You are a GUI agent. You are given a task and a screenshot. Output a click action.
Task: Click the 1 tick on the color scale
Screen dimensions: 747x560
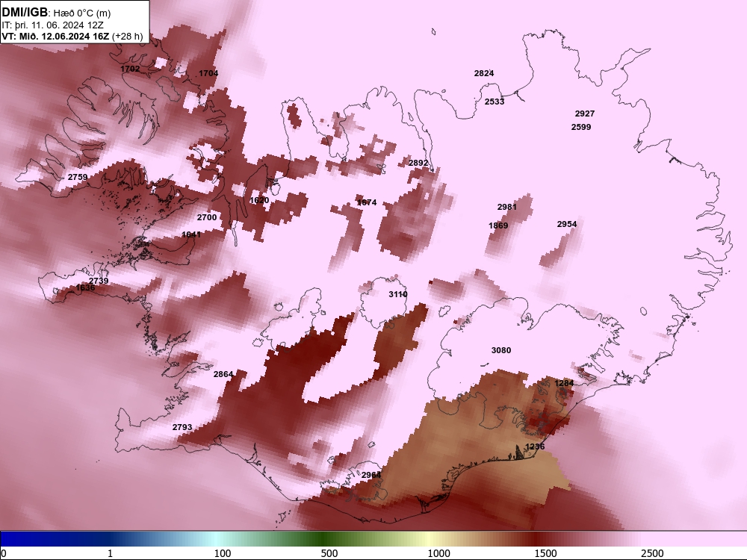110,553
